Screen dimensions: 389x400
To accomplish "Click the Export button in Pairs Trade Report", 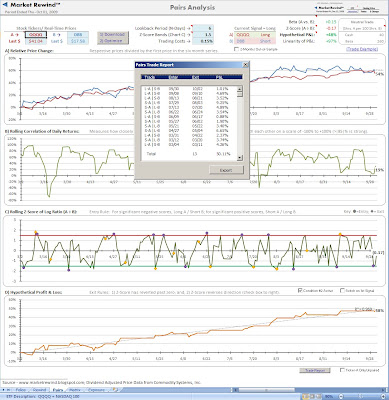I will pos(226,170).
